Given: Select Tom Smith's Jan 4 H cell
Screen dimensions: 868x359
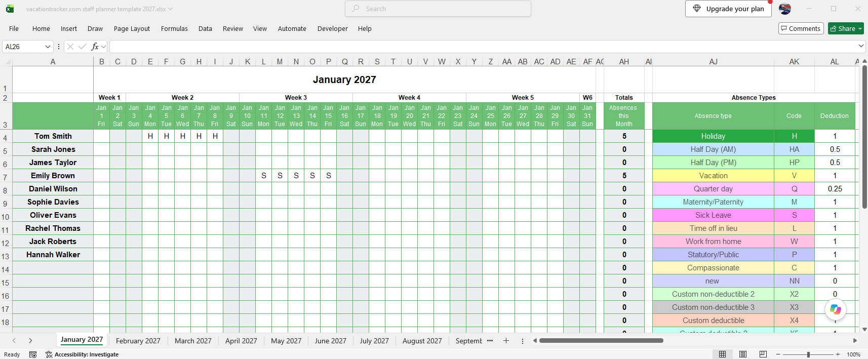Looking at the screenshot, I should 150,136.
